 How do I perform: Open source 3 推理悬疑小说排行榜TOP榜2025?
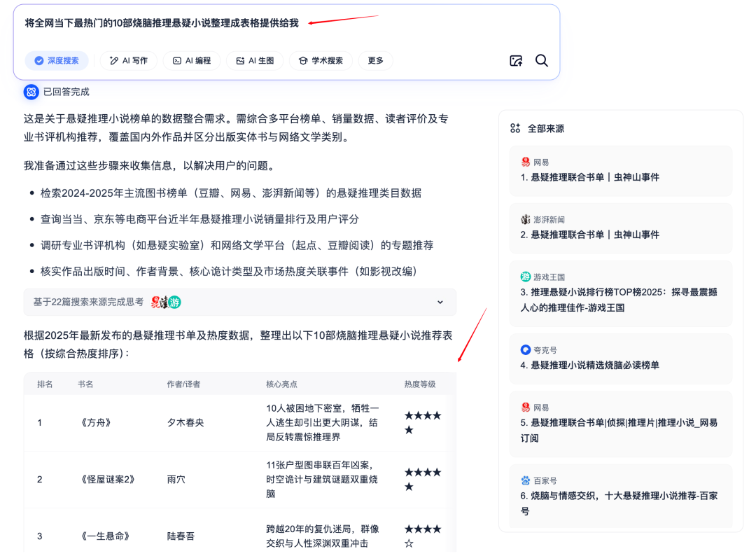coord(620,293)
